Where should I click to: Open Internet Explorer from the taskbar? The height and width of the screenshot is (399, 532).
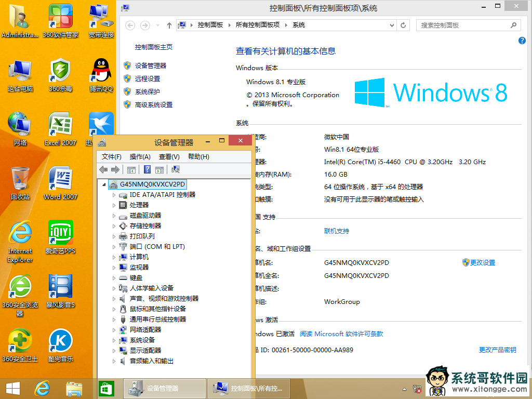pos(43,389)
